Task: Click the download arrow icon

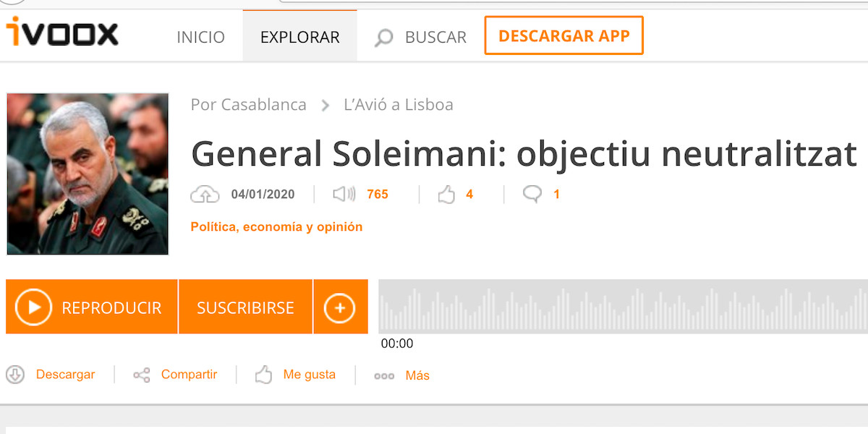Action: click(x=15, y=375)
